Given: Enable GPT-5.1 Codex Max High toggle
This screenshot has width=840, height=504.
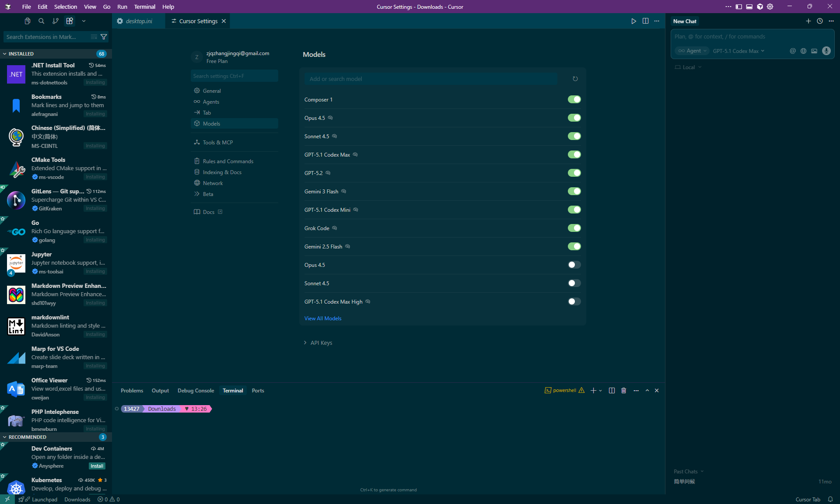Looking at the screenshot, I should pos(574,301).
